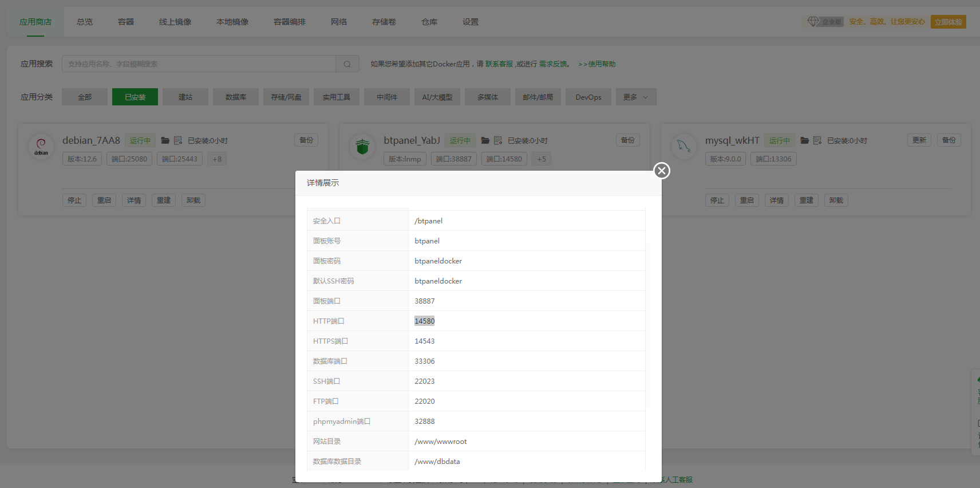This screenshot has width=980, height=488.
Task: Filter by 邮件/邮局 category
Action: [538, 97]
